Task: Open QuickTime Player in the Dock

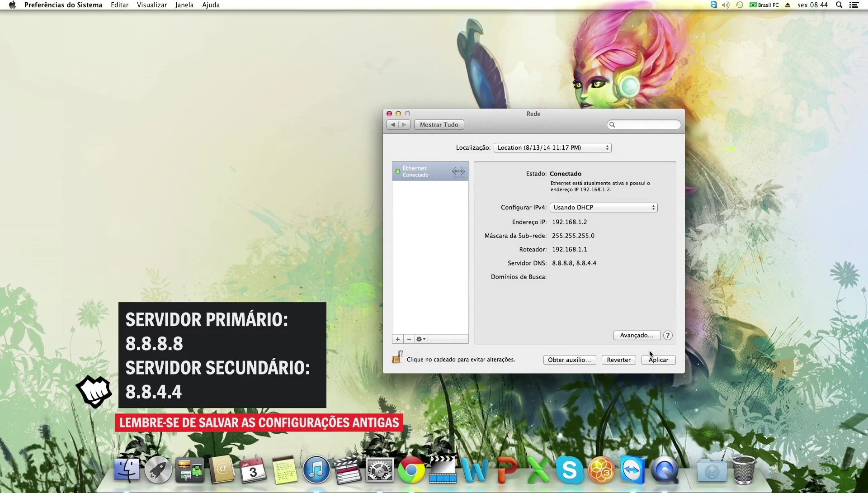Action: pos(665,470)
